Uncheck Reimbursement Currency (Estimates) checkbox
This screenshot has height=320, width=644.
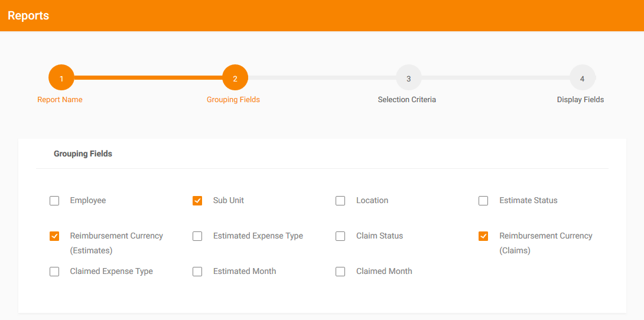click(54, 236)
